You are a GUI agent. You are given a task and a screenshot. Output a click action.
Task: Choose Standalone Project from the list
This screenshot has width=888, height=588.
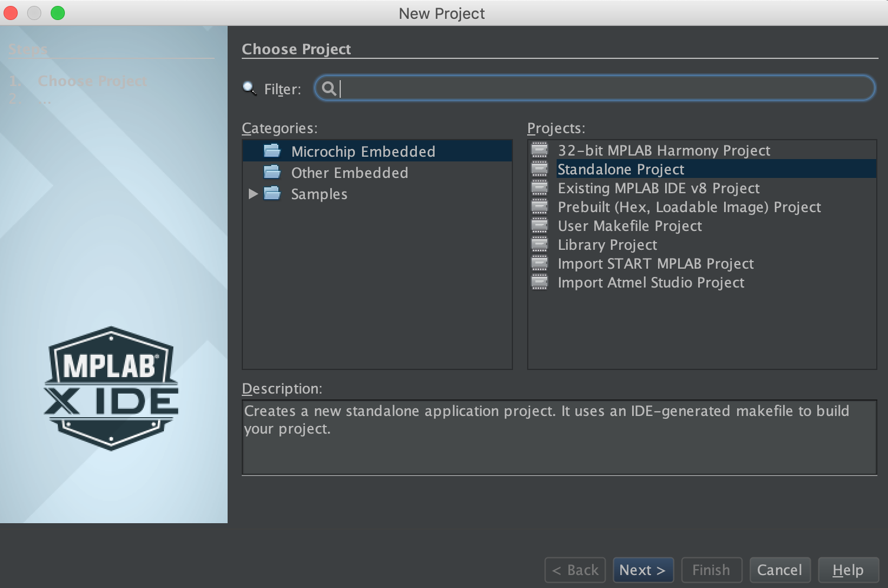click(620, 169)
